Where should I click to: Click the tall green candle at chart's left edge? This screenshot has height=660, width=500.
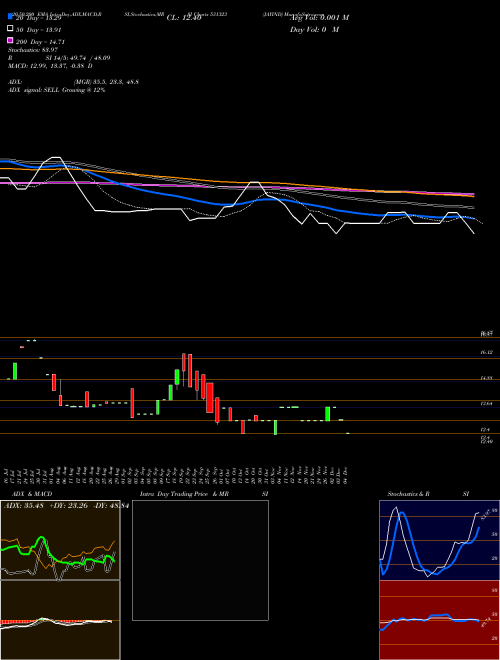[15, 371]
